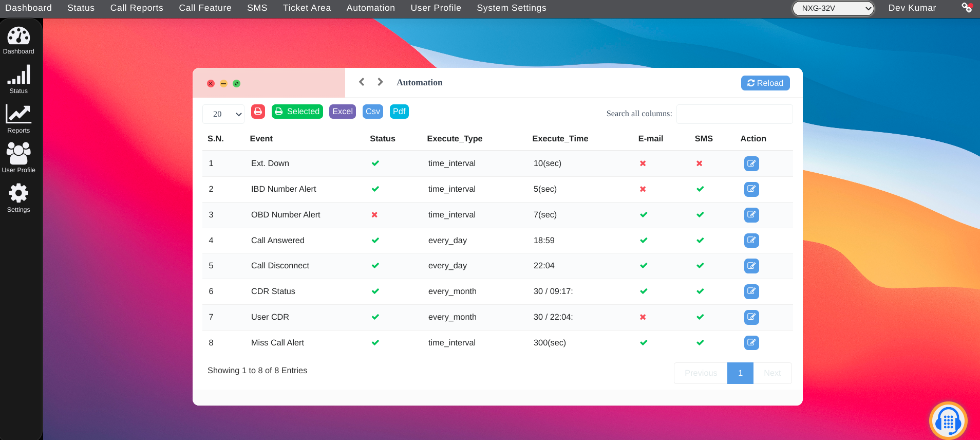Click the key icon in top bar
The image size is (980, 440).
tap(967, 8)
